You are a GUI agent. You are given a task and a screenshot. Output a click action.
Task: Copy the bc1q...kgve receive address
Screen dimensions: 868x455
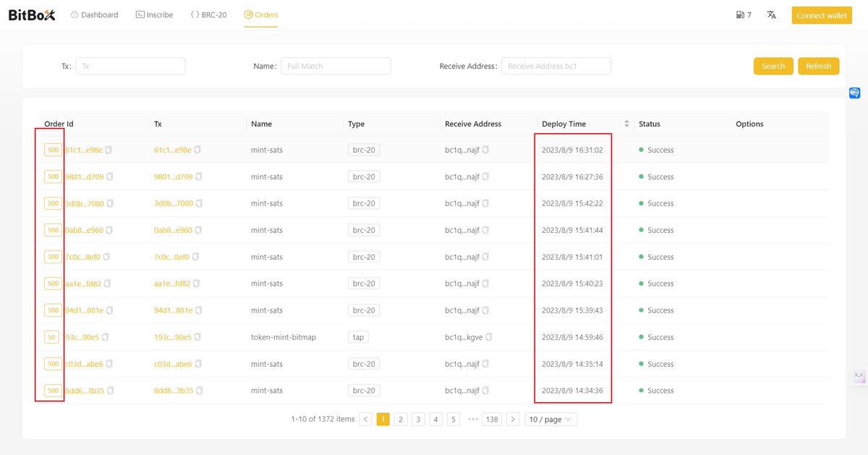point(489,338)
